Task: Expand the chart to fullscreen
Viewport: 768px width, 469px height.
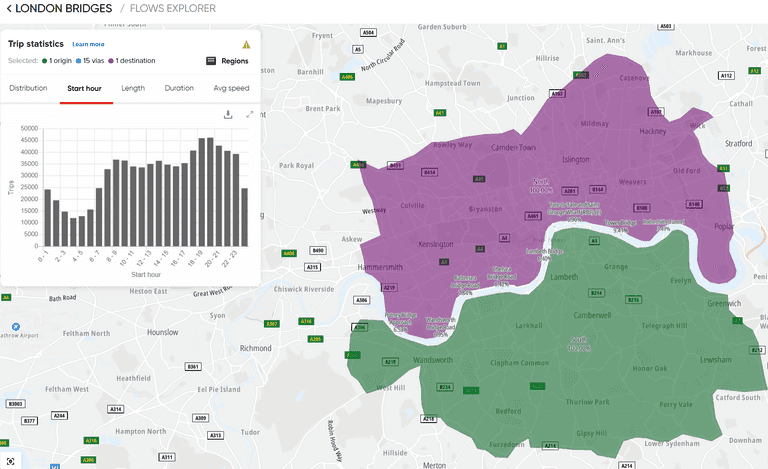Action: point(249,114)
